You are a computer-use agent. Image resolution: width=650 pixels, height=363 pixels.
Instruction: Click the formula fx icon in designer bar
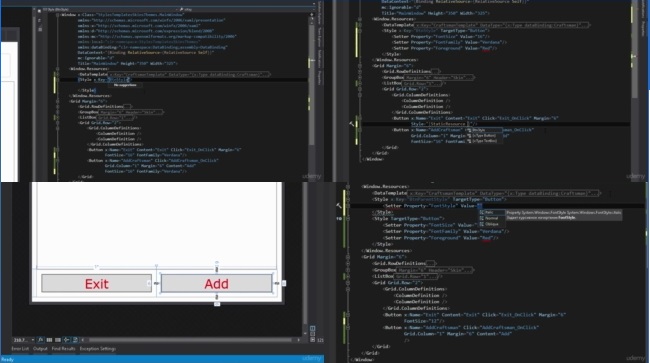(x=40, y=340)
